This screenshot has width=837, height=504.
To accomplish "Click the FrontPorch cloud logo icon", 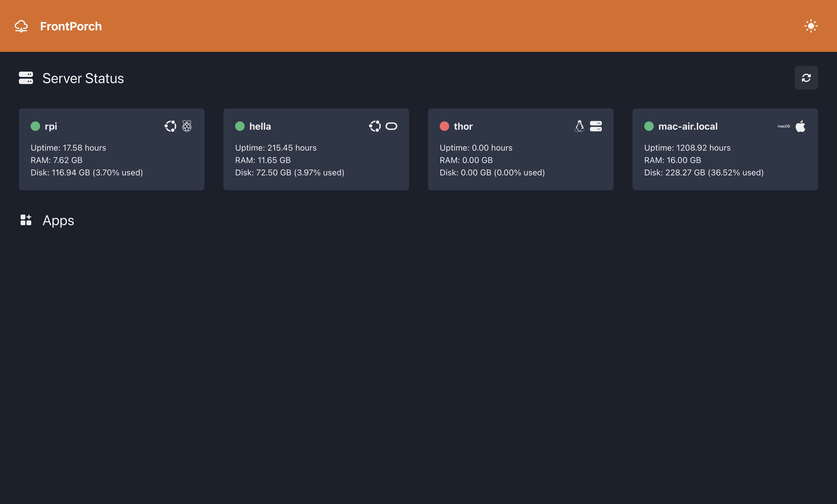I will coord(21,26).
